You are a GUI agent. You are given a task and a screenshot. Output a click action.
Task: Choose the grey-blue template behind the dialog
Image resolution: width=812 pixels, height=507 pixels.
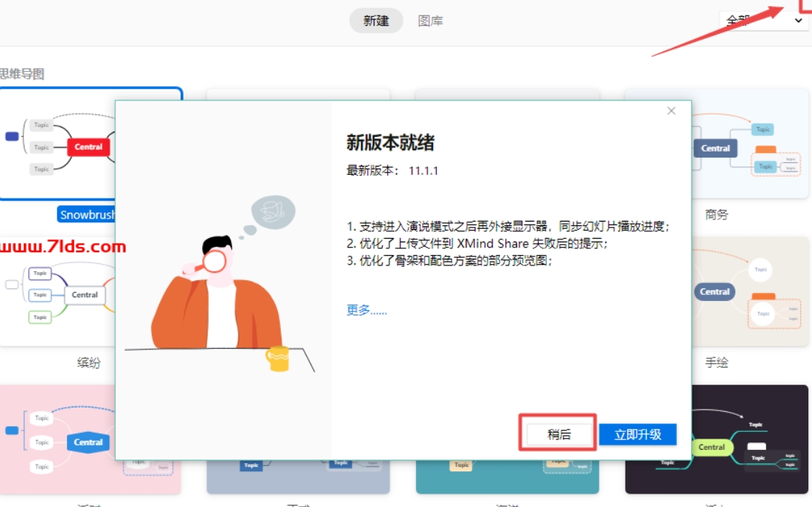pos(298,477)
